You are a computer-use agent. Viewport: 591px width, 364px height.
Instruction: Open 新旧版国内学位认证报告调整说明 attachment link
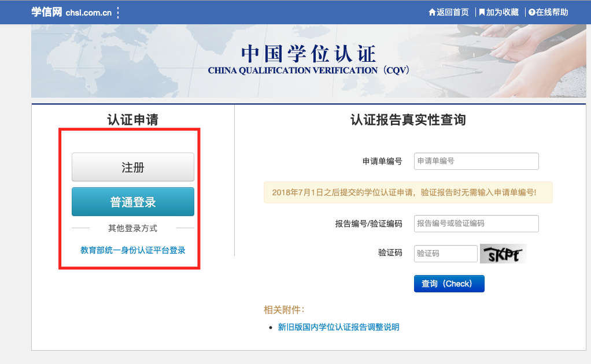[x=338, y=327]
